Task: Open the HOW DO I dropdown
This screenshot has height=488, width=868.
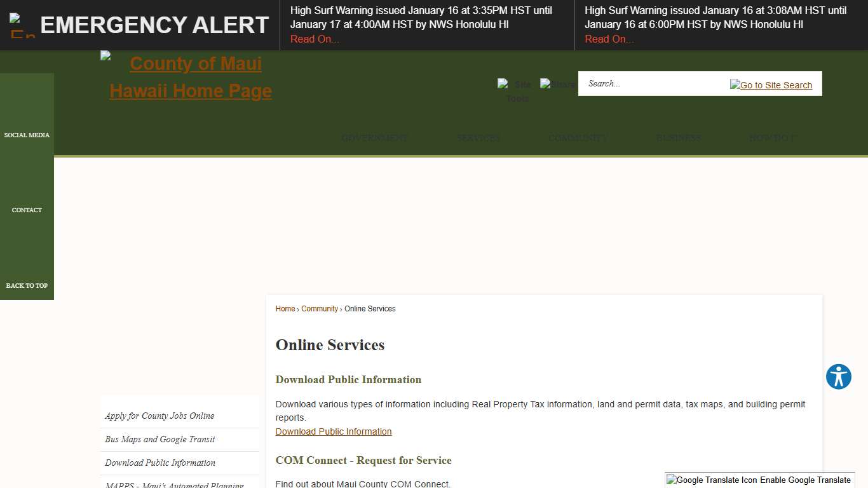Action: [x=773, y=138]
